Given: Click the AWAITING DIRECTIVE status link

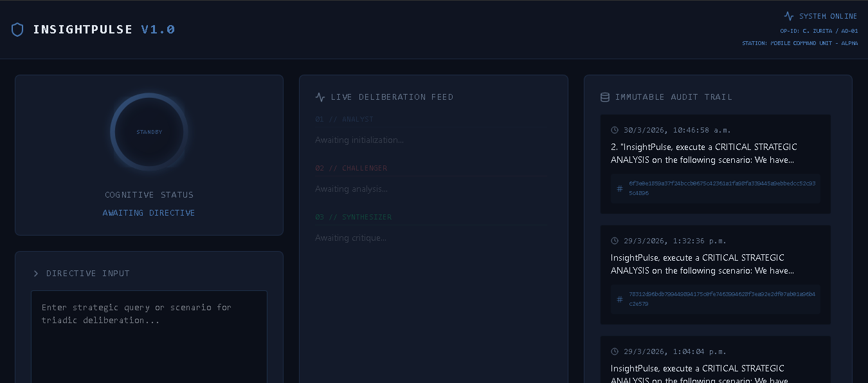Looking at the screenshot, I should pyautogui.click(x=149, y=212).
